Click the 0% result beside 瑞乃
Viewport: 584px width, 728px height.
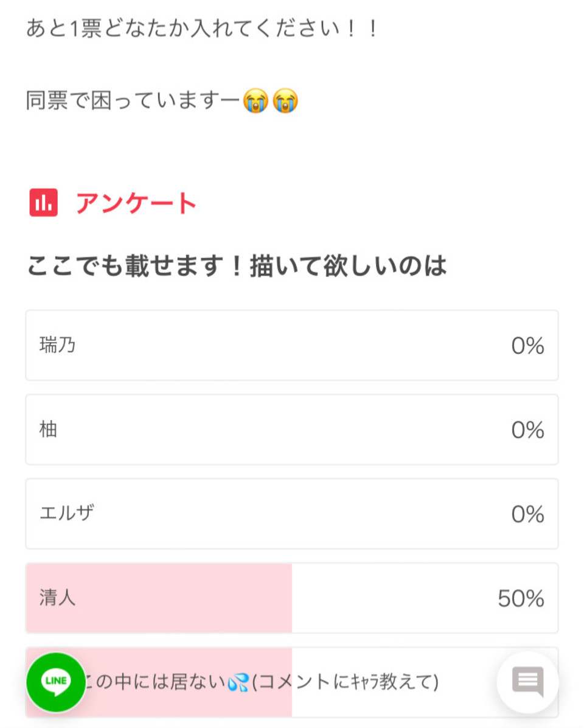pyautogui.click(x=528, y=346)
